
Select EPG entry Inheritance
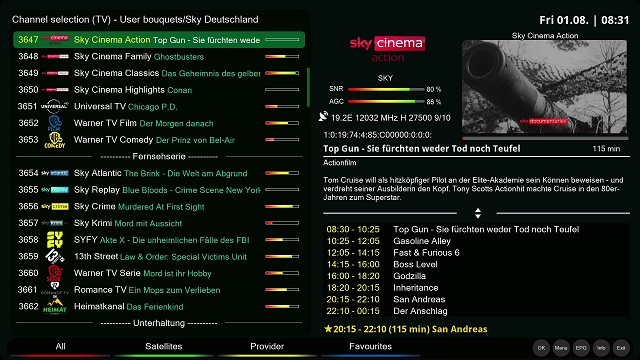click(x=476, y=288)
